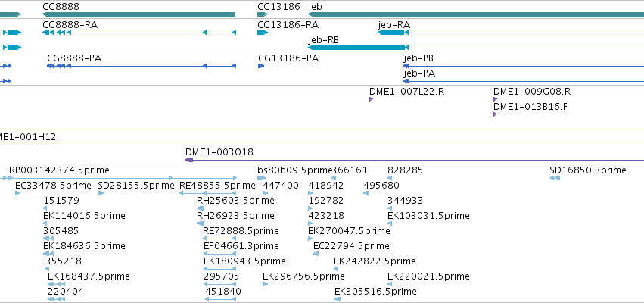
Task: Click the EK220021.5prime EST label
Action: 428,276
